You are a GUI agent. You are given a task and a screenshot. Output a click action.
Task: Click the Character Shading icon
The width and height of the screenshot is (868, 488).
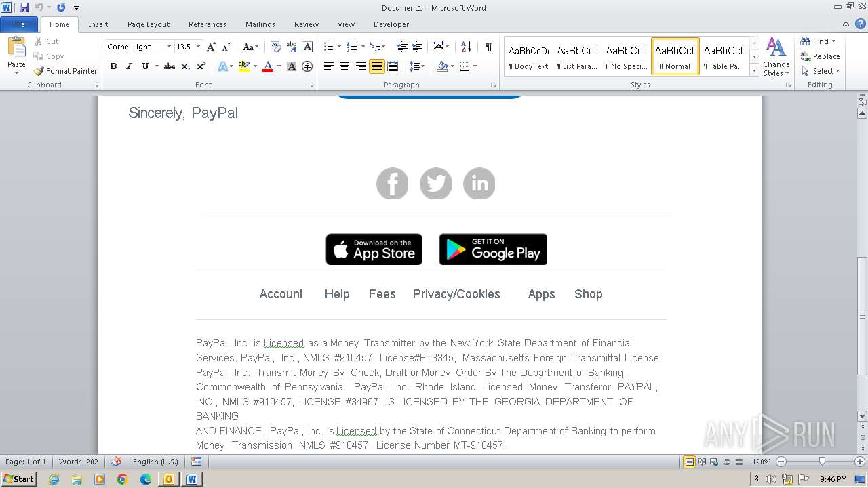click(292, 66)
